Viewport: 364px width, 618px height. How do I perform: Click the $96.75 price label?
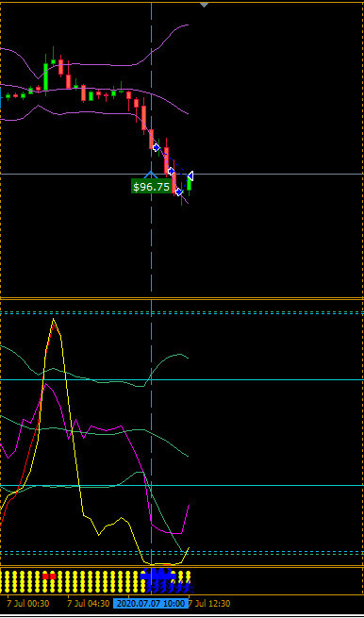[x=151, y=187]
